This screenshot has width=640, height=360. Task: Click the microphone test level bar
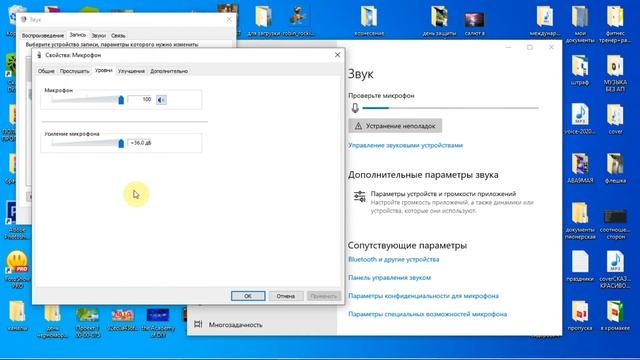pyautogui.click(x=451, y=108)
